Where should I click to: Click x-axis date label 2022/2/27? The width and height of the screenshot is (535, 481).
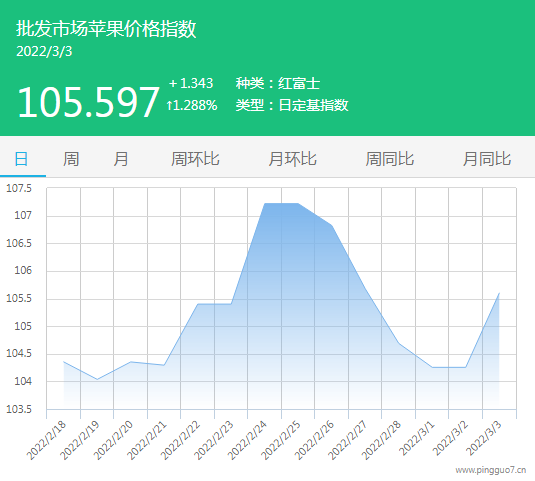pos(348,440)
